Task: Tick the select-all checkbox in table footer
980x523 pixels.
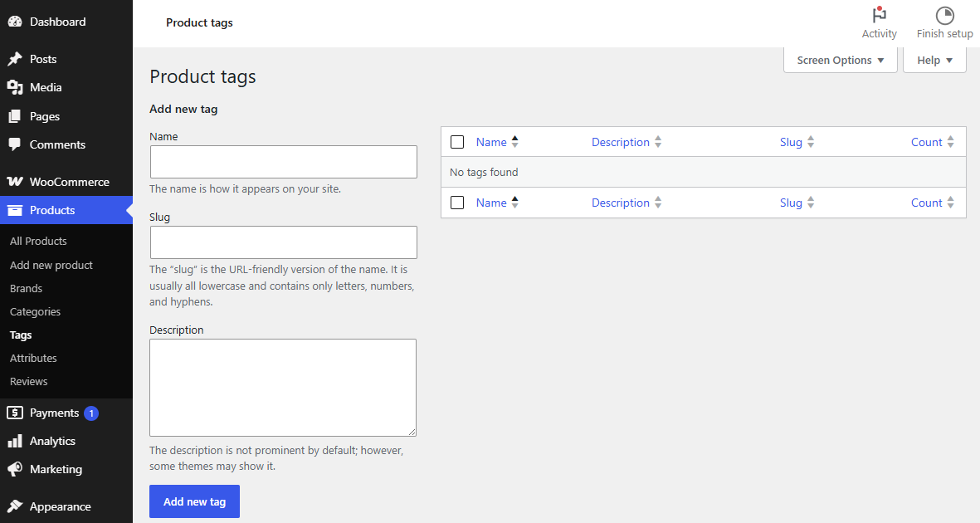Action: click(457, 203)
